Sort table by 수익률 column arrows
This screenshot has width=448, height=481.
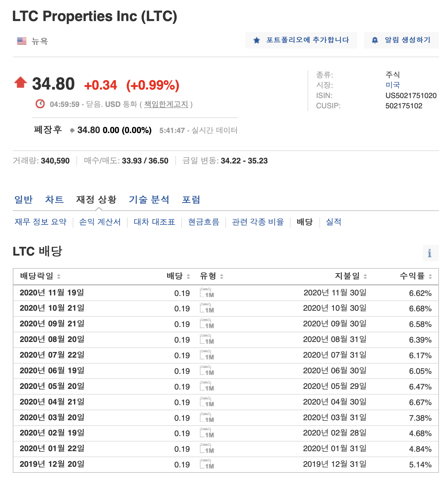(430, 276)
